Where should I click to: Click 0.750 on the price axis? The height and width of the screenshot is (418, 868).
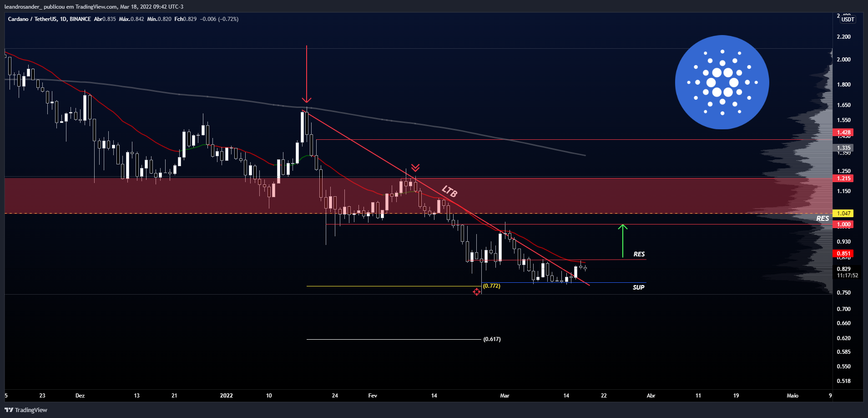(843, 293)
